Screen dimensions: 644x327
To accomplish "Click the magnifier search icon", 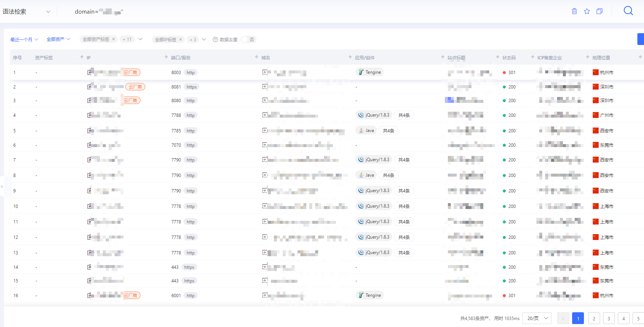I will click(x=628, y=11).
